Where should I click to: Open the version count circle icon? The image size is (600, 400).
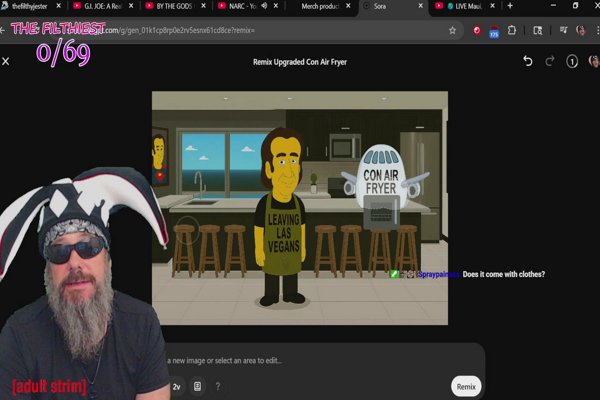click(572, 62)
